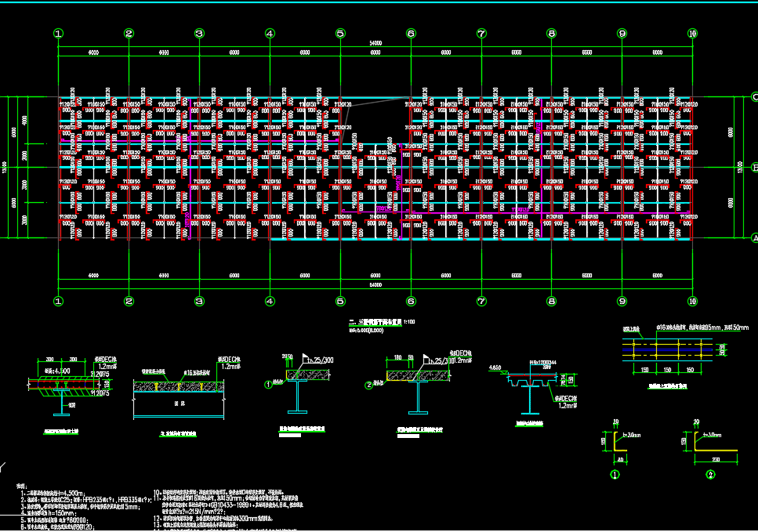This screenshot has width=758, height=532.
Task: Select the note line with 215N/mm
Action: pyautogui.click(x=194, y=511)
